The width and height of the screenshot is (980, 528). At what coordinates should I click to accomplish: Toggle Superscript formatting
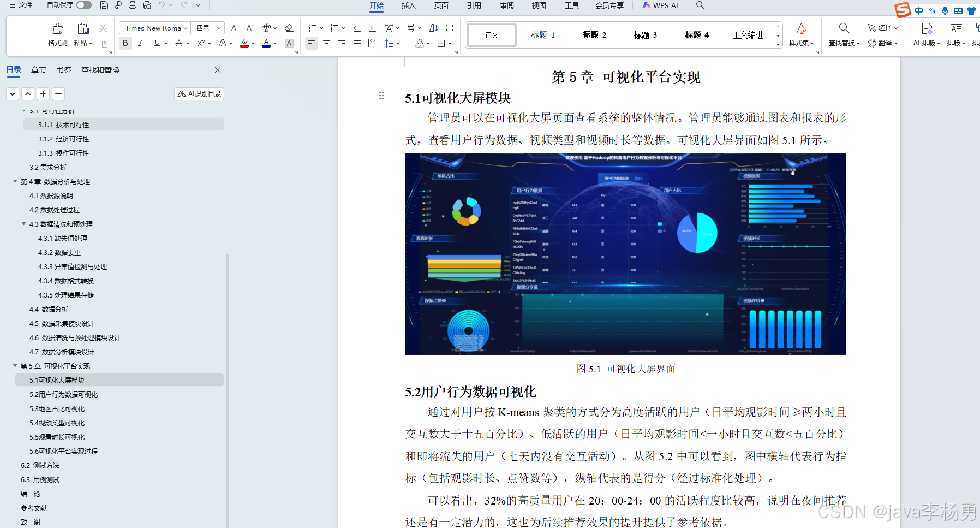click(201, 43)
